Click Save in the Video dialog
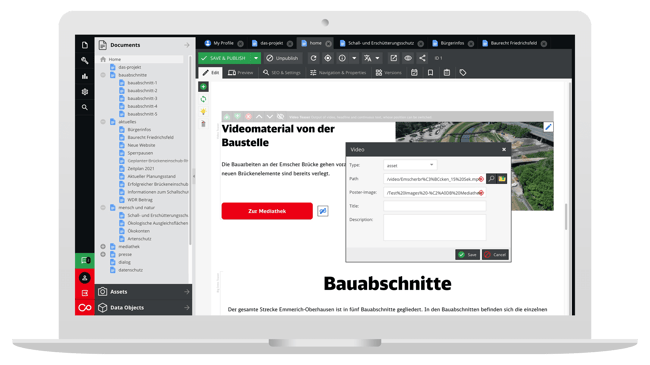Viewport: 650px width, 365px height. [467, 255]
